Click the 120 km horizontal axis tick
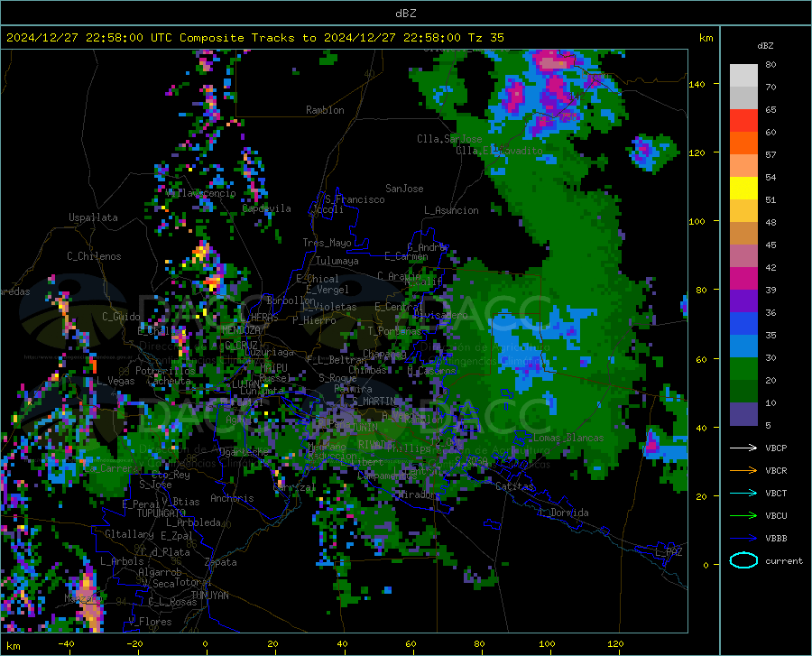The image size is (812, 656). (615, 644)
